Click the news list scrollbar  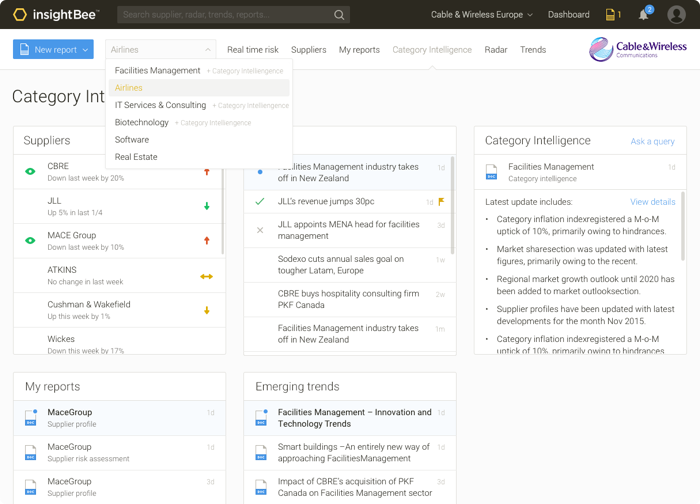coord(453,205)
